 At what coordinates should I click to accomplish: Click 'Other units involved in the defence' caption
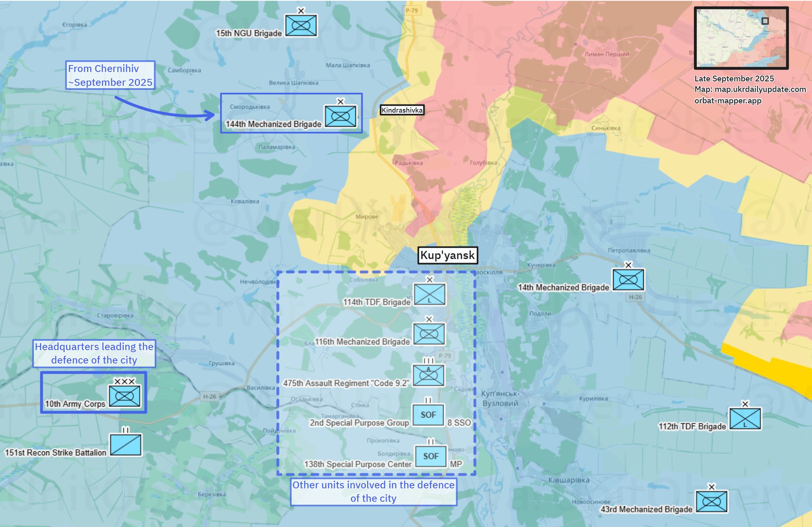click(x=373, y=492)
